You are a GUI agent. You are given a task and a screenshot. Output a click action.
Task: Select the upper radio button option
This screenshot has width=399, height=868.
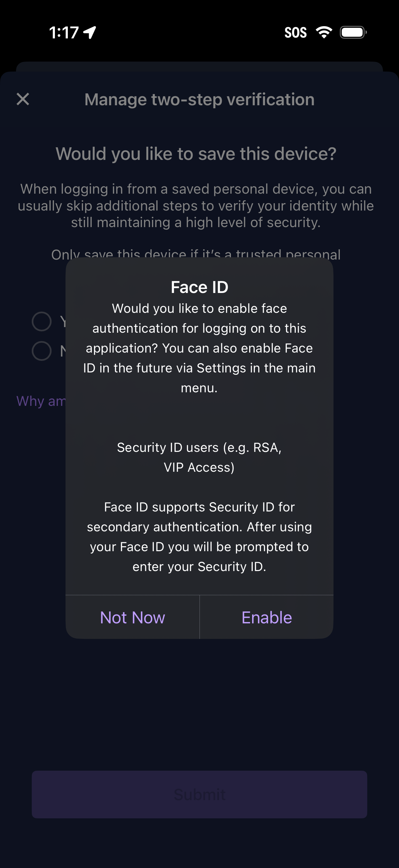pos(42,321)
